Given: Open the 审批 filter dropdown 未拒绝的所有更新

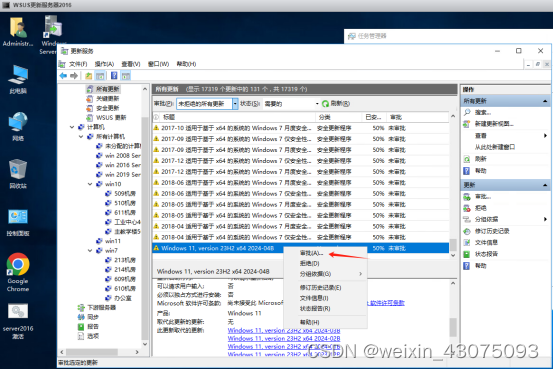Looking at the screenshot, I should click(x=207, y=104).
